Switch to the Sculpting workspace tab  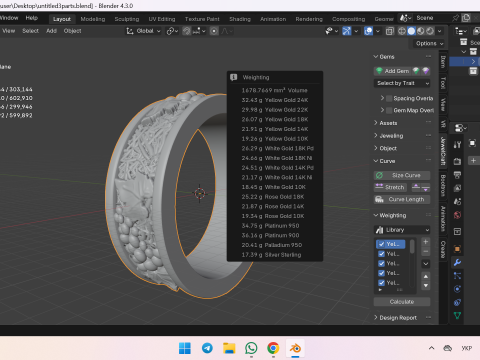click(127, 19)
